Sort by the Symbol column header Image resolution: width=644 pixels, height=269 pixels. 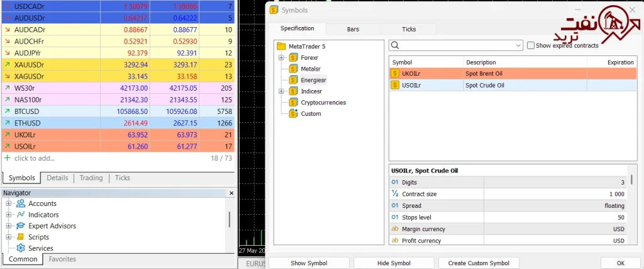(426, 62)
